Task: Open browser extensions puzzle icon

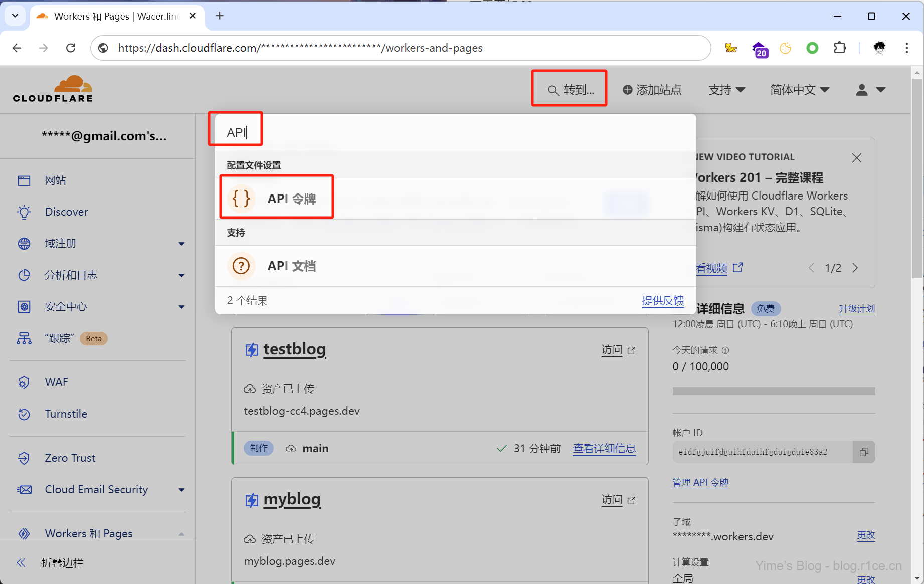Action: pos(839,48)
